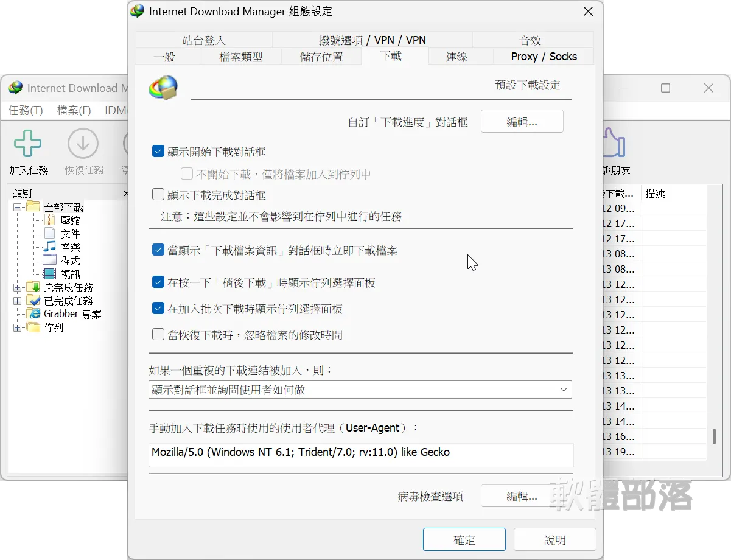
Task: Click the main window vertical scrollbar thumb
Action: (x=715, y=436)
